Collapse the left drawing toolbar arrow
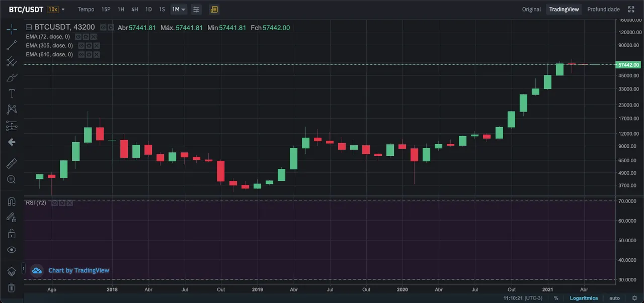The height and width of the screenshot is (303, 644). (23, 269)
